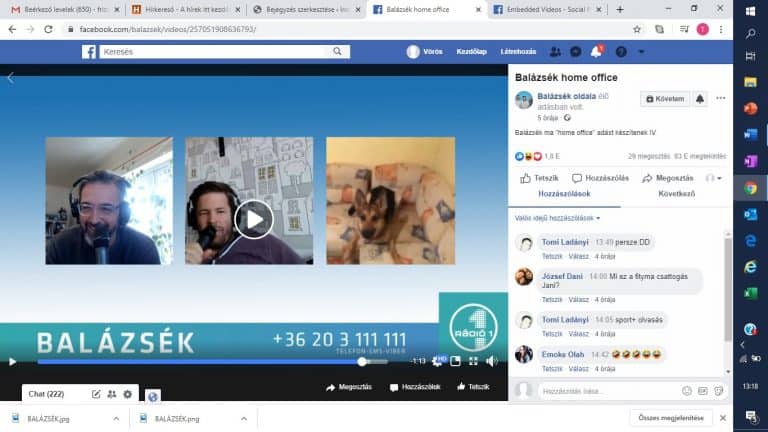Image resolution: width=768 pixels, height=432 pixels.
Task: Toggle page notifications bell next to Követem
Action: (699, 99)
